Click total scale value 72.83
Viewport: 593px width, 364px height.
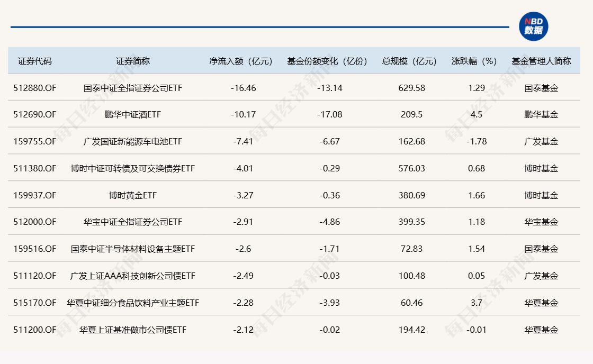pyautogui.click(x=412, y=249)
